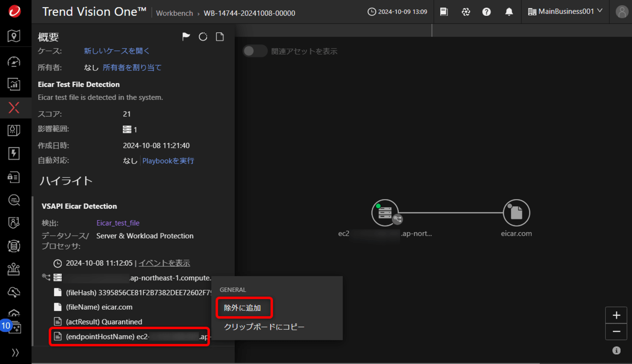Open the ID card sidebar icon
This screenshot has width=632, height=364.
pyautogui.click(x=14, y=177)
